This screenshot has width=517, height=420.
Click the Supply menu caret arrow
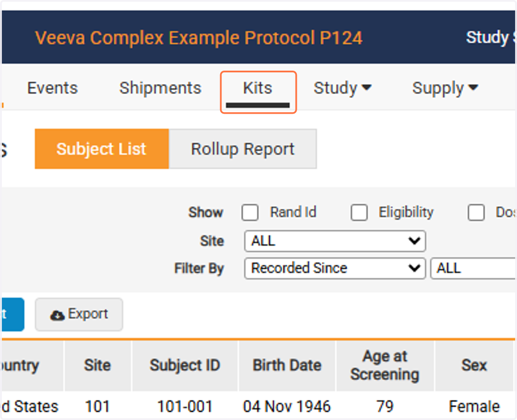click(473, 88)
